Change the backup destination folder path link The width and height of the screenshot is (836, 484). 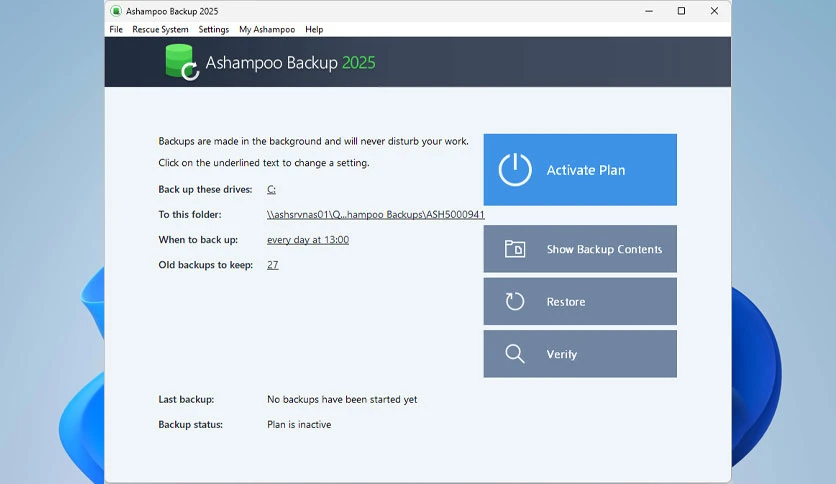click(375, 214)
